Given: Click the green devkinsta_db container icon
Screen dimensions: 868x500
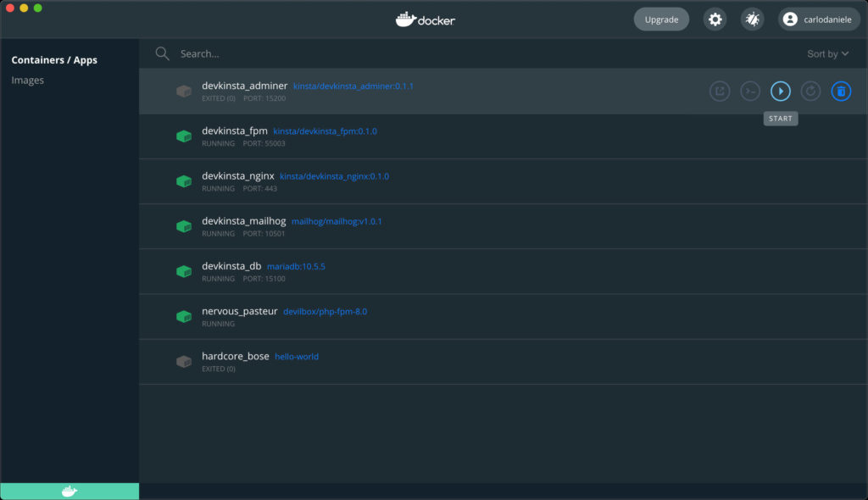Looking at the screenshot, I should tap(184, 271).
